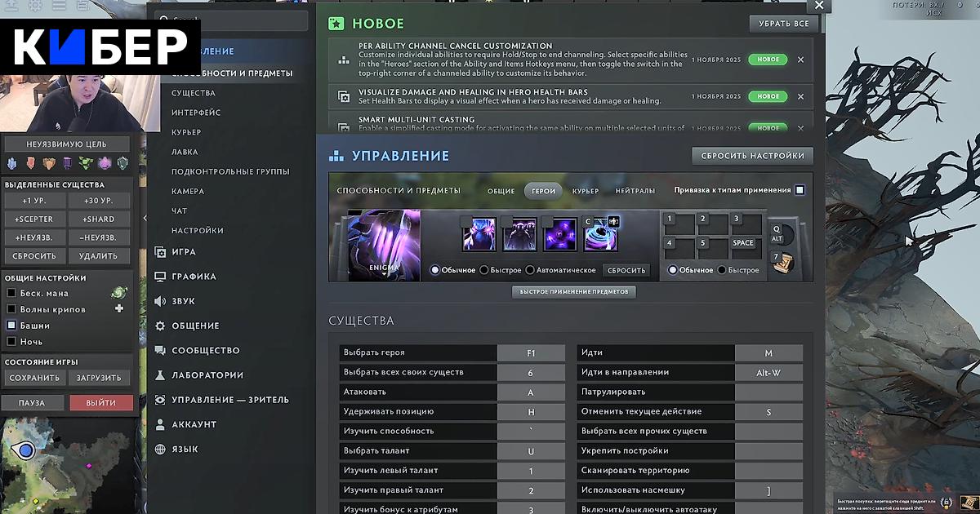Screen dimensions: 980x514
Task: Open Лаборатории section with flask icon
Action: point(207,375)
